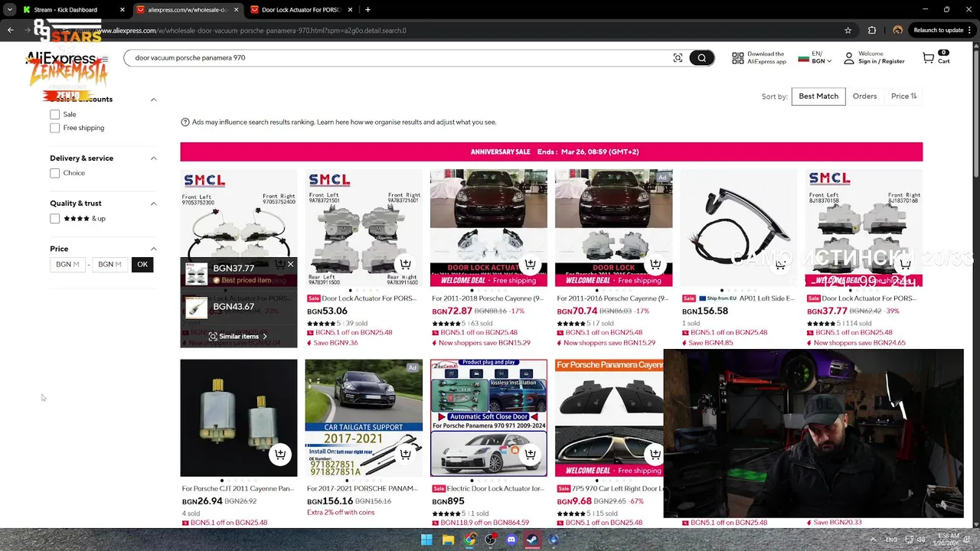Switch to Door Lock Actuator For PORSCHE tab
Image resolution: width=980 pixels, height=551 pixels.
[300, 10]
